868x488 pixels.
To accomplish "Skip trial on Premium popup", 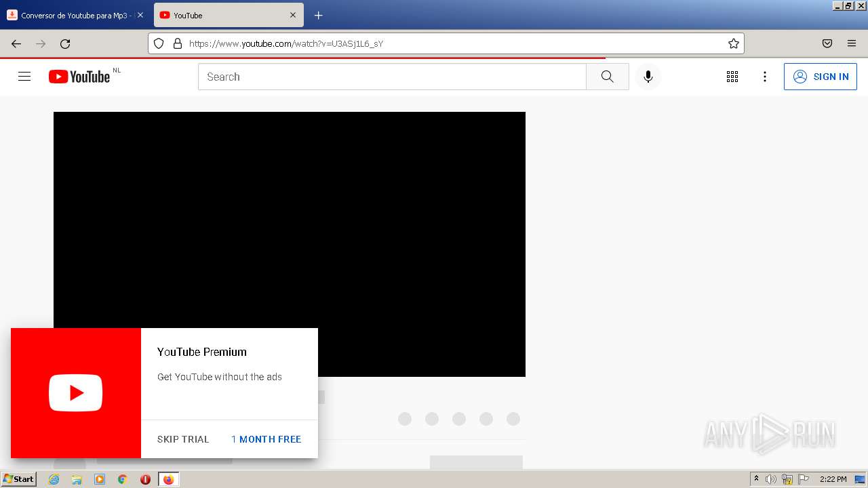I will click(183, 439).
